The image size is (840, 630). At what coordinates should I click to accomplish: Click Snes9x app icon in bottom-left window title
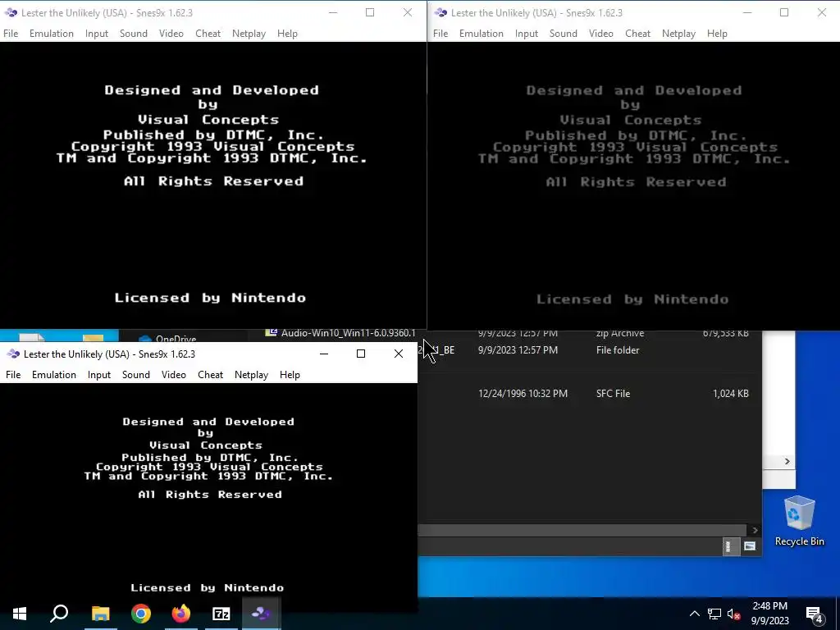(13, 354)
